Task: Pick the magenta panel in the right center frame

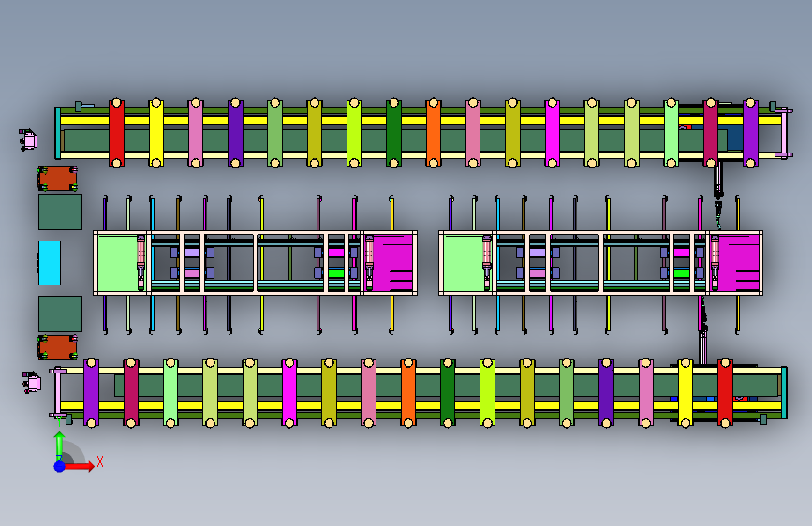Action: coord(739,263)
